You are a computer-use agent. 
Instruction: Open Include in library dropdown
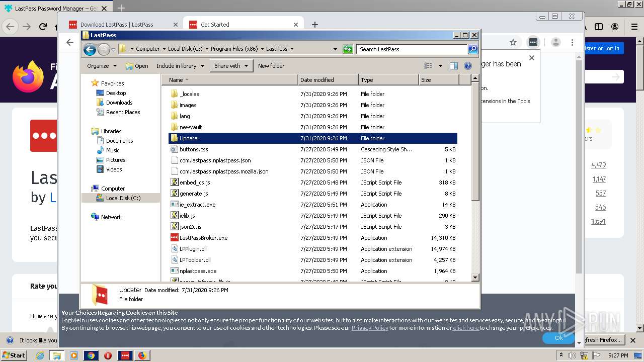[x=180, y=66]
